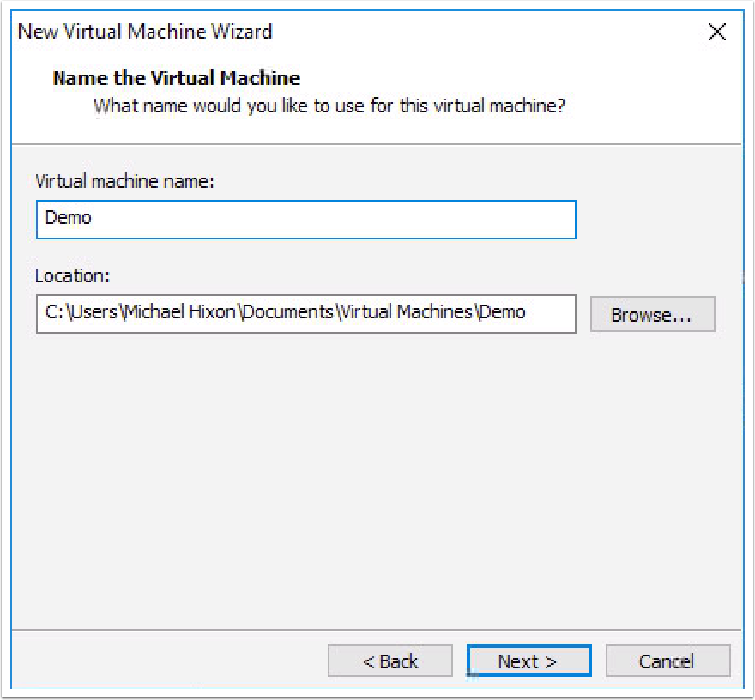This screenshot has width=755, height=700.
Task: Place cursor on Demo in the name field
Action: 68,218
